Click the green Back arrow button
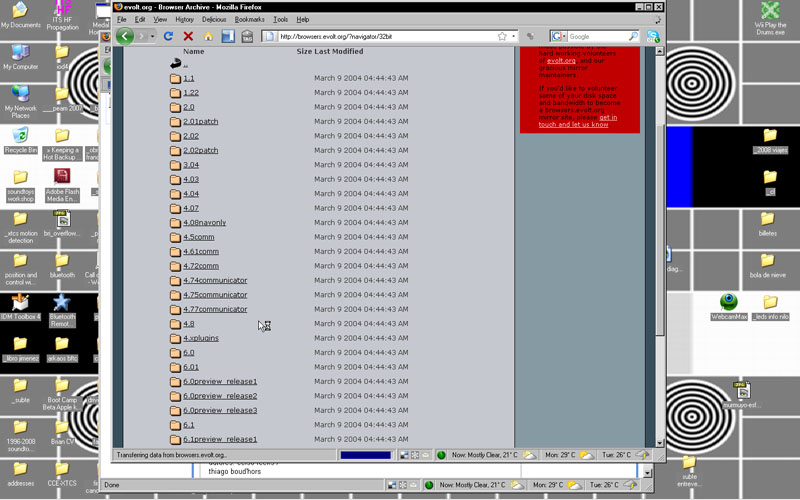Image resolution: width=800 pixels, height=500 pixels. click(125, 36)
